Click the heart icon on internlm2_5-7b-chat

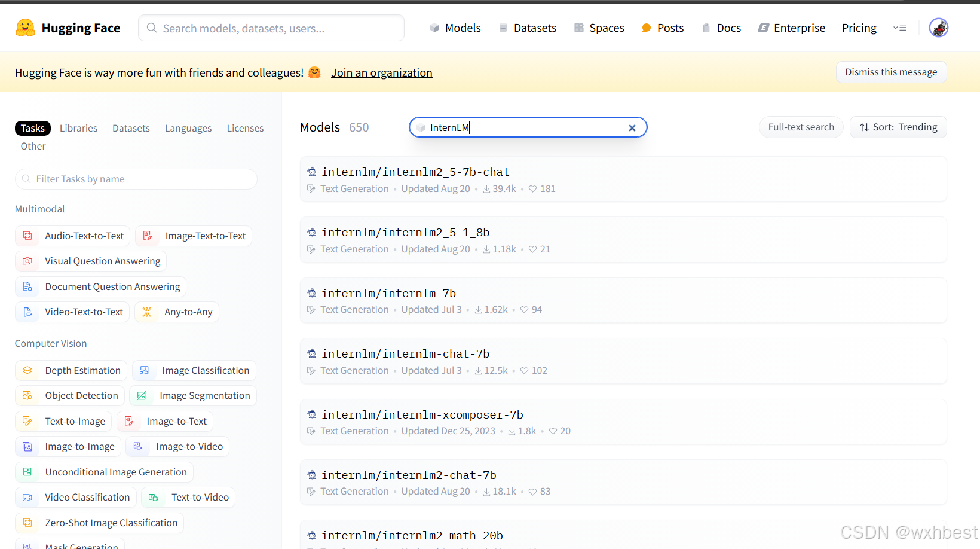coord(533,189)
